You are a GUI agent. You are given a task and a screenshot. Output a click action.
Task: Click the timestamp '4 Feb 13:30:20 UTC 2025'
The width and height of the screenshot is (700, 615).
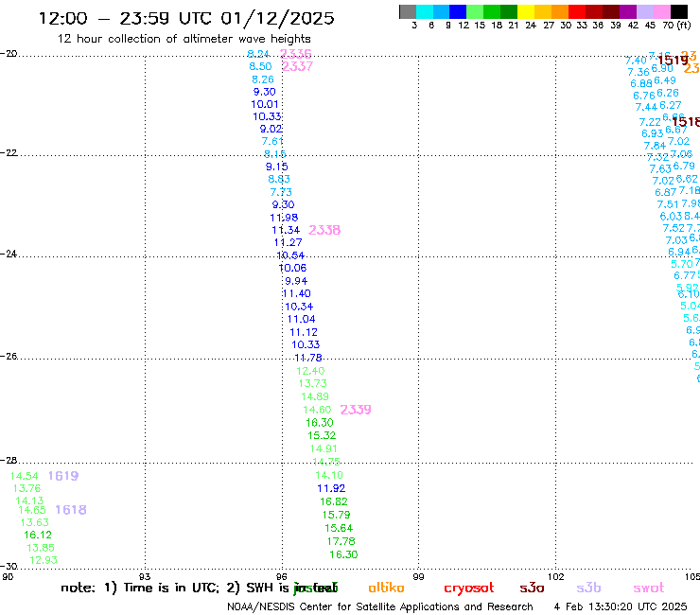pyautogui.click(x=621, y=606)
